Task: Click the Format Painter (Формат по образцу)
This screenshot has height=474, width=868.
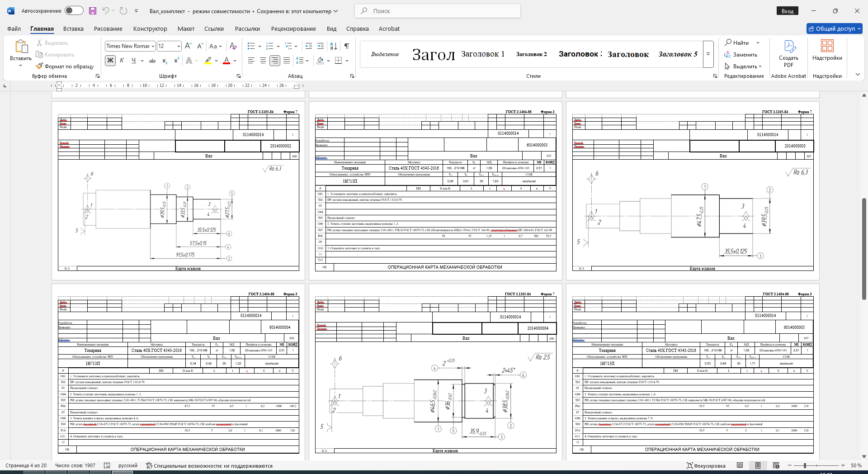Action: (65, 66)
